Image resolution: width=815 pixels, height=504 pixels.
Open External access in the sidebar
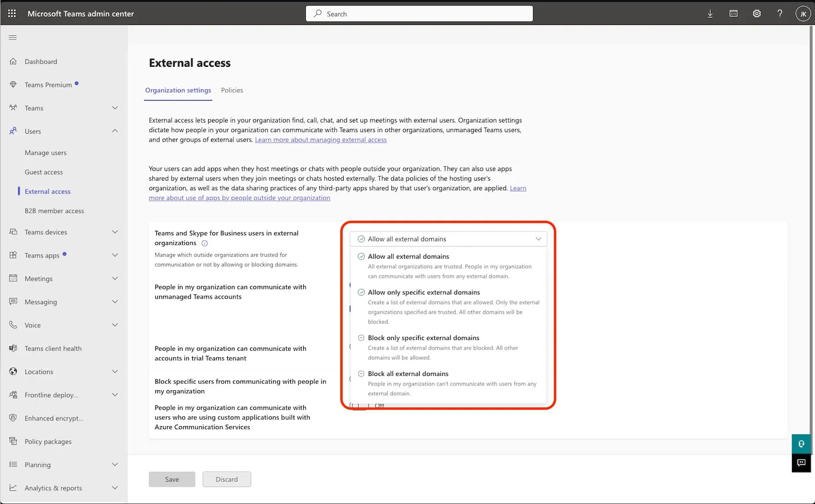[48, 191]
